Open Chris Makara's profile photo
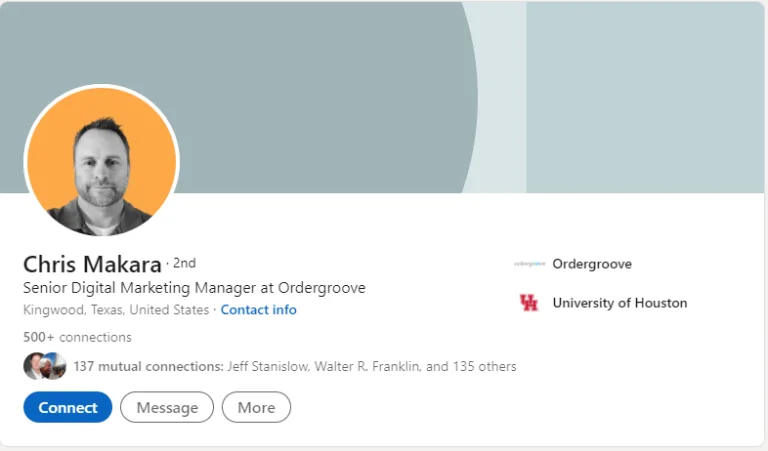Screen dimensions: 768x451 pos(101,161)
